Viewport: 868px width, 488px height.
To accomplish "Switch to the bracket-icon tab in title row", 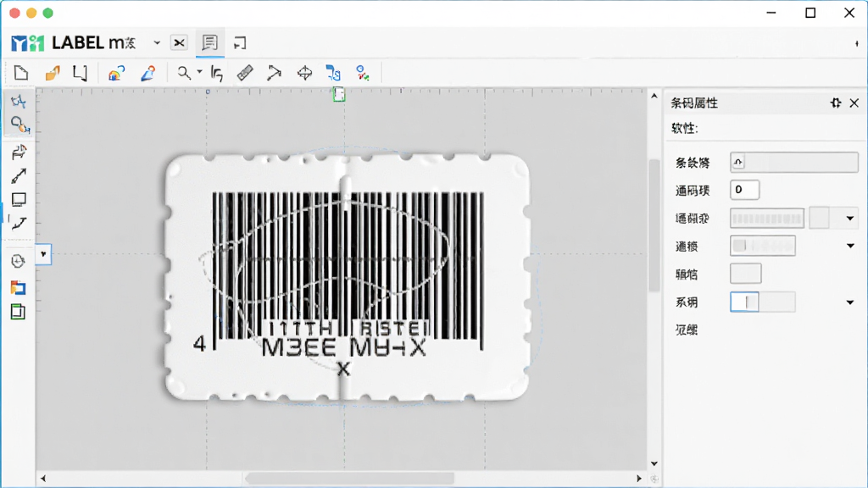I will coord(240,42).
